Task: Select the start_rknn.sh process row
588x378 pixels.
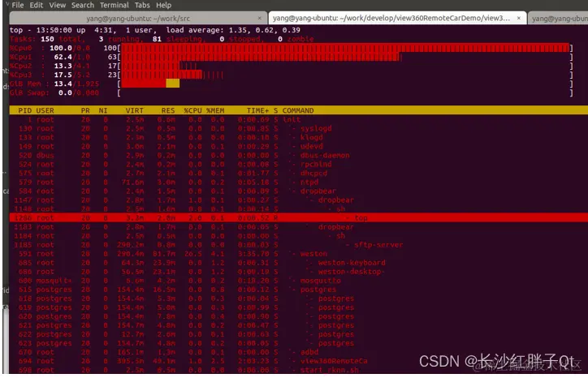Action: pos(299,370)
